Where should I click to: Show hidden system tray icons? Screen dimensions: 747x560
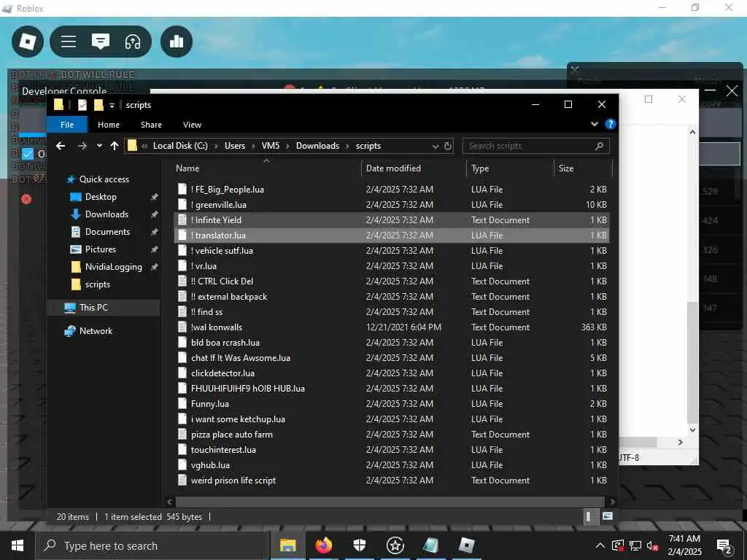click(x=600, y=545)
